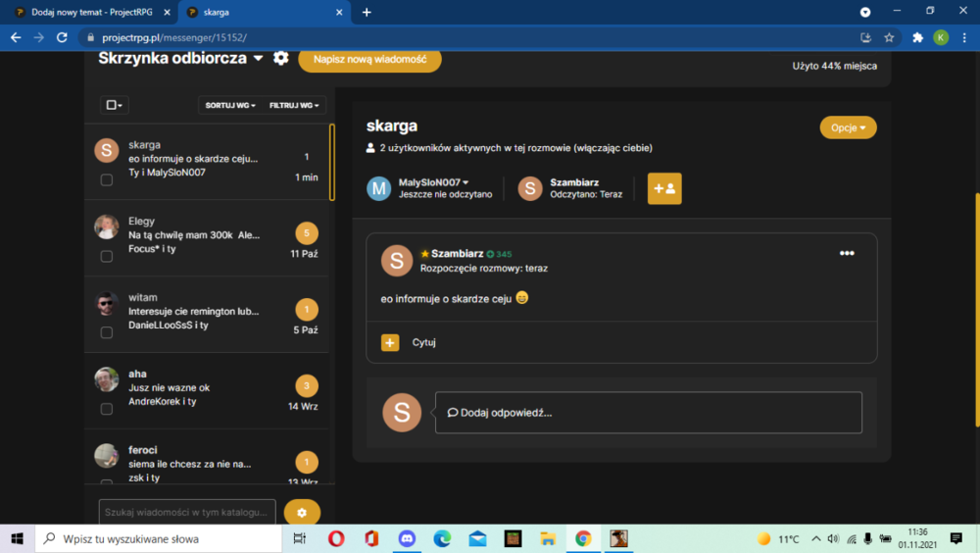Viewport: 980px width, 553px height.
Task: Open Szambiarz username link in post
Action: (457, 253)
